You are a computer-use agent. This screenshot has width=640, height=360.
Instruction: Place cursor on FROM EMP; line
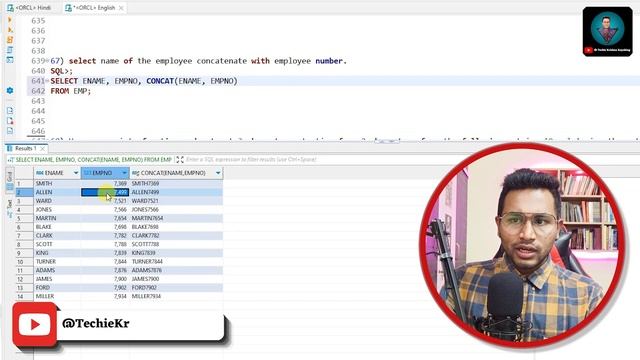[x=71, y=91]
